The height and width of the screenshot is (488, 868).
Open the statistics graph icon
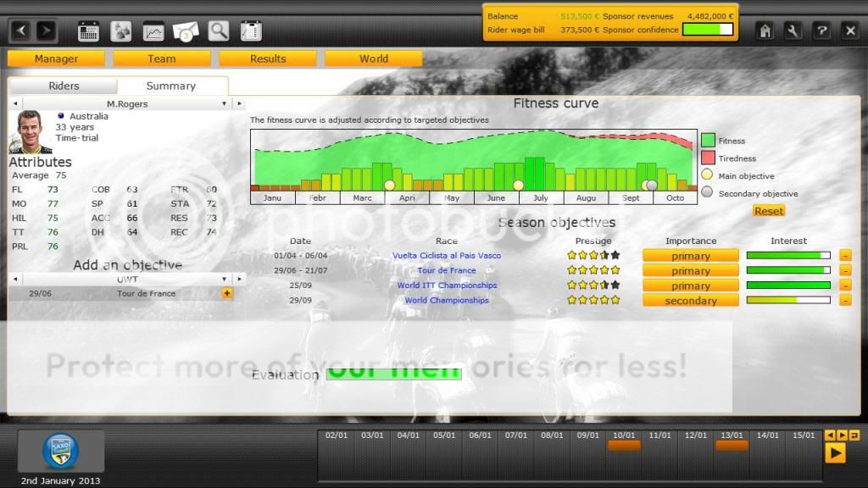click(153, 31)
